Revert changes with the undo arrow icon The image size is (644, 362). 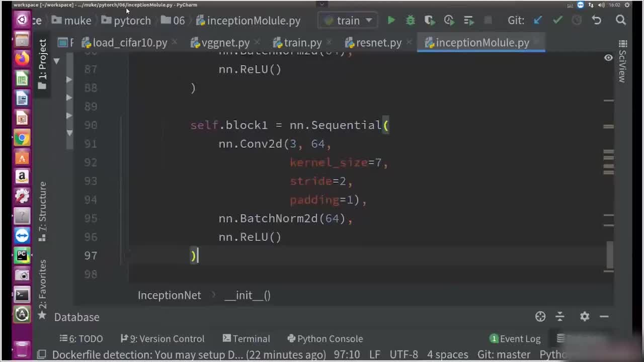[597, 21]
